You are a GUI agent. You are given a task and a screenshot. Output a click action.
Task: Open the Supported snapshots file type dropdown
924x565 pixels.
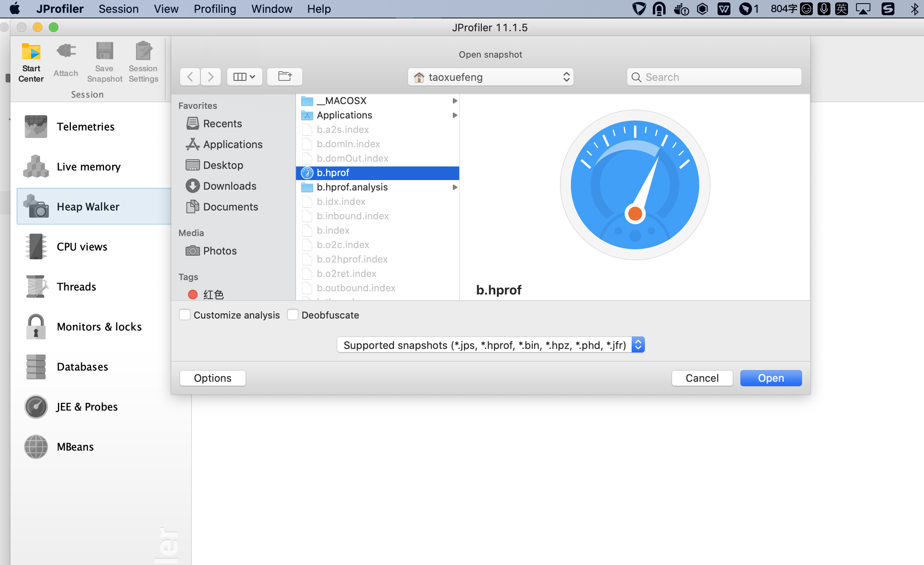[x=491, y=345]
